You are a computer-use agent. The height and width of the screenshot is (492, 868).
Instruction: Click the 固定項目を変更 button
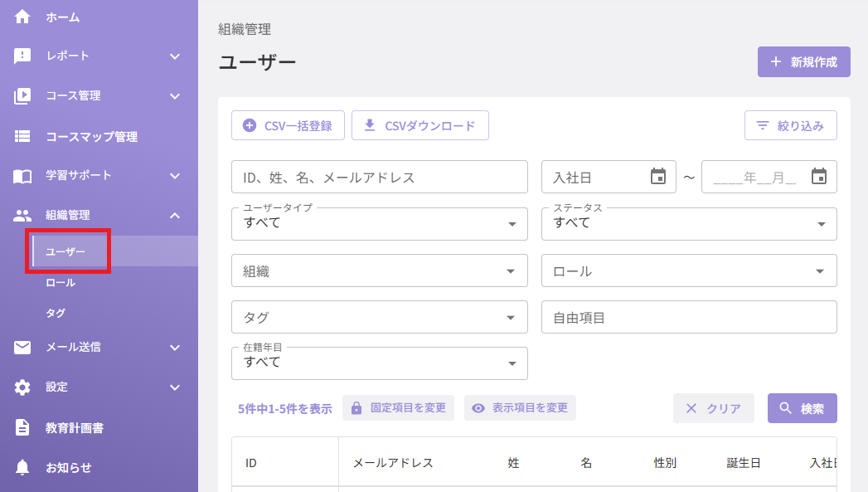pyautogui.click(x=399, y=407)
